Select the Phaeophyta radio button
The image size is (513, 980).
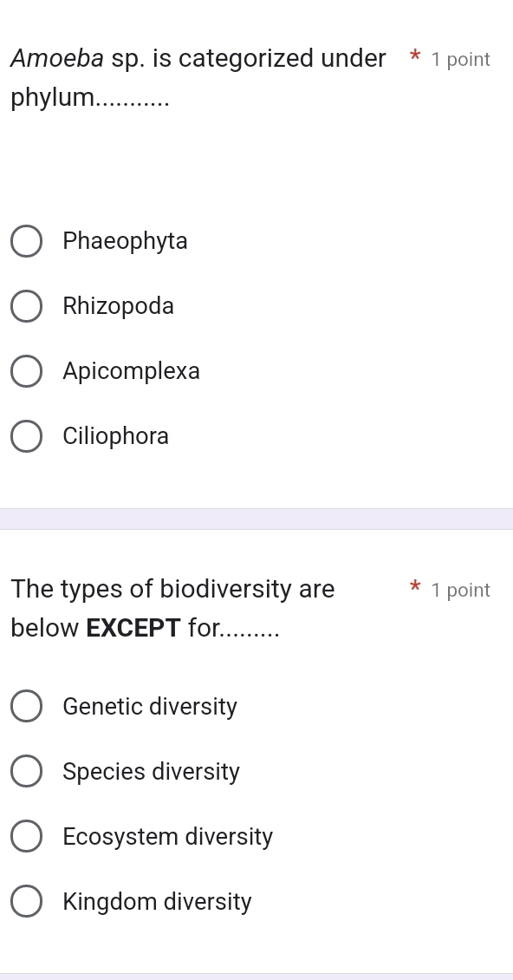(x=26, y=241)
